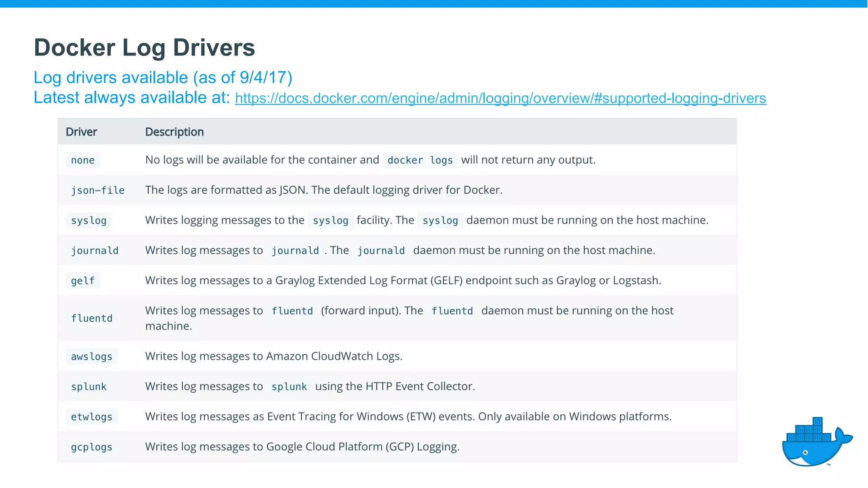
Task: Select the 'splunk' driver cell in Driver column
Action: pos(89,386)
